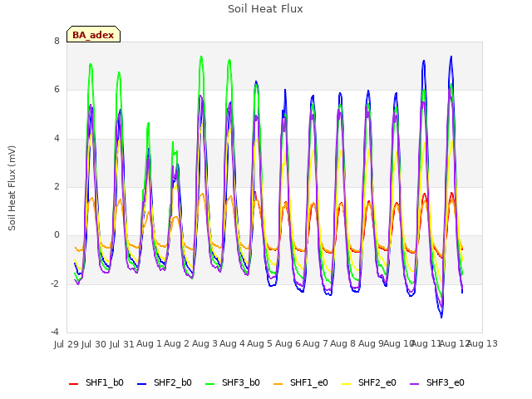
Task: Click the green peak on Aug 3
Action: 201,57
